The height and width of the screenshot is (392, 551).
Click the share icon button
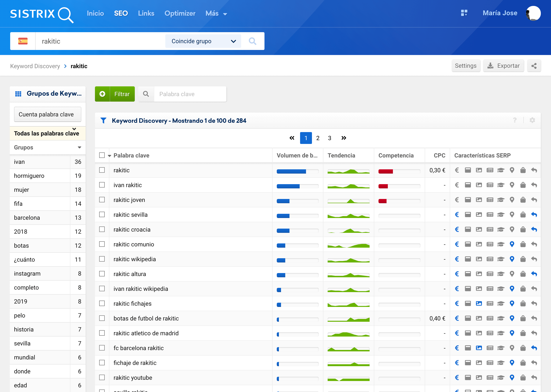pos(534,66)
